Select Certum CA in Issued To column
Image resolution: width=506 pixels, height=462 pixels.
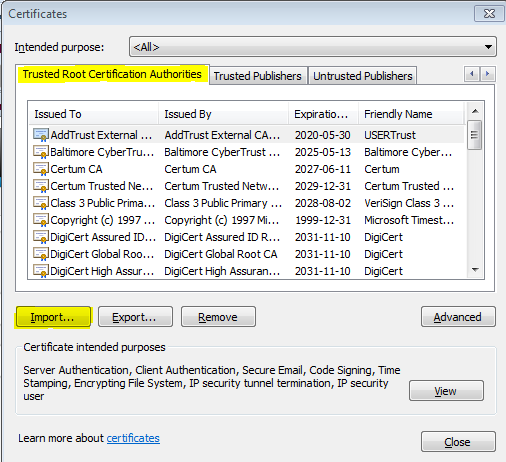click(x=76, y=169)
